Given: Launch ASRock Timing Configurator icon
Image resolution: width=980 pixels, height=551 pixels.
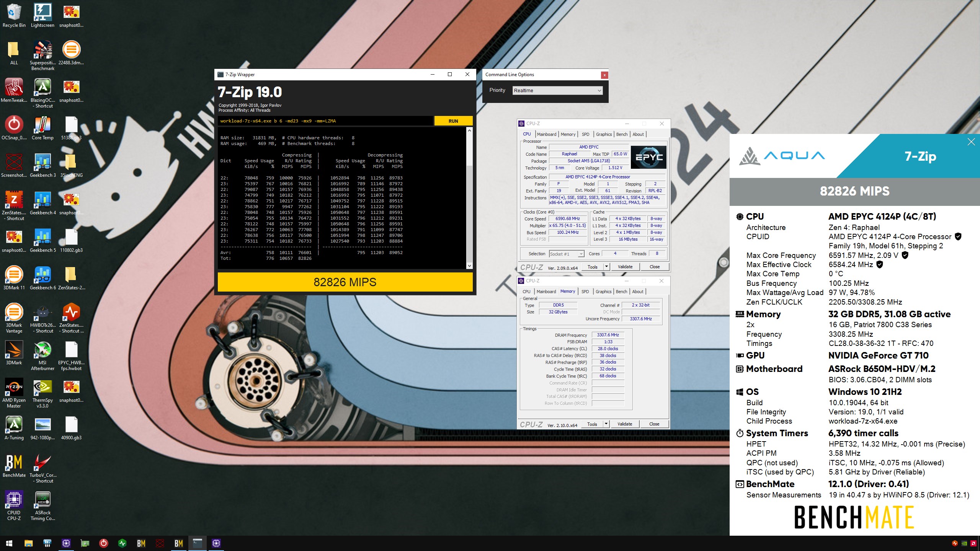Looking at the screenshot, I should coord(42,505).
